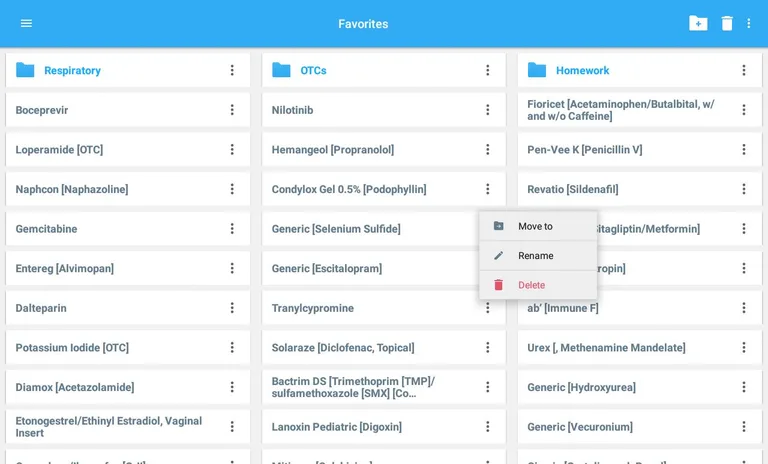This screenshot has height=464, width=768.
Task: Open options for Potassium Iodide [OTC]
Action: tap(232, 347)
